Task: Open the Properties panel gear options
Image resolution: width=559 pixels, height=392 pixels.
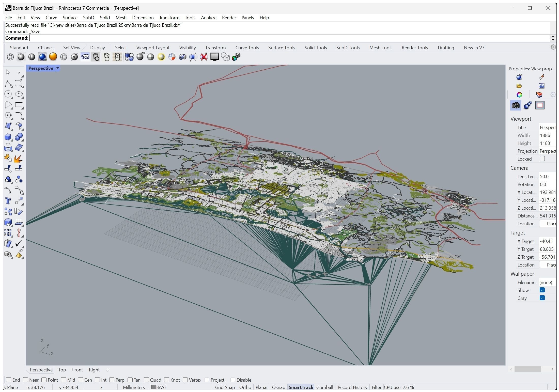Action: [x=553, y=95]
